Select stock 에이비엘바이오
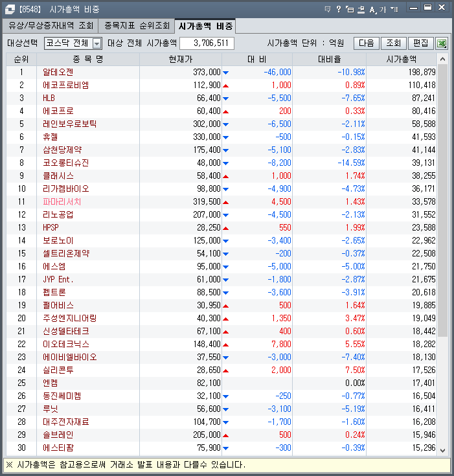Screen dimensions: 454x476 [x=69, y=357]
